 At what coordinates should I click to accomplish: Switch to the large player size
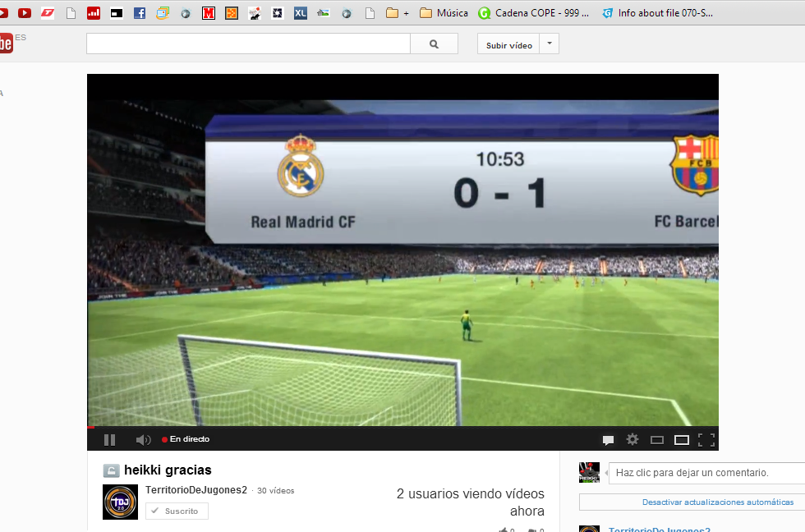(x=682, y=440)
